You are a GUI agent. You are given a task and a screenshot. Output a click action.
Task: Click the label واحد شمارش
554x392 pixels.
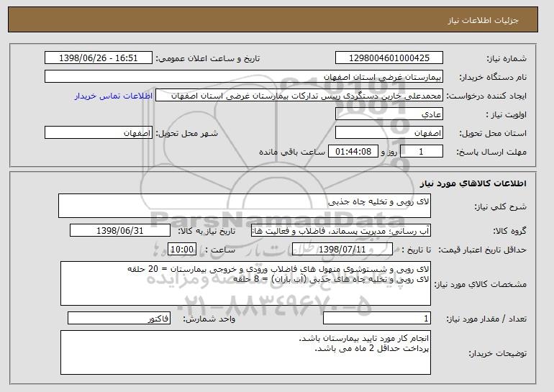tap(209, 319)
